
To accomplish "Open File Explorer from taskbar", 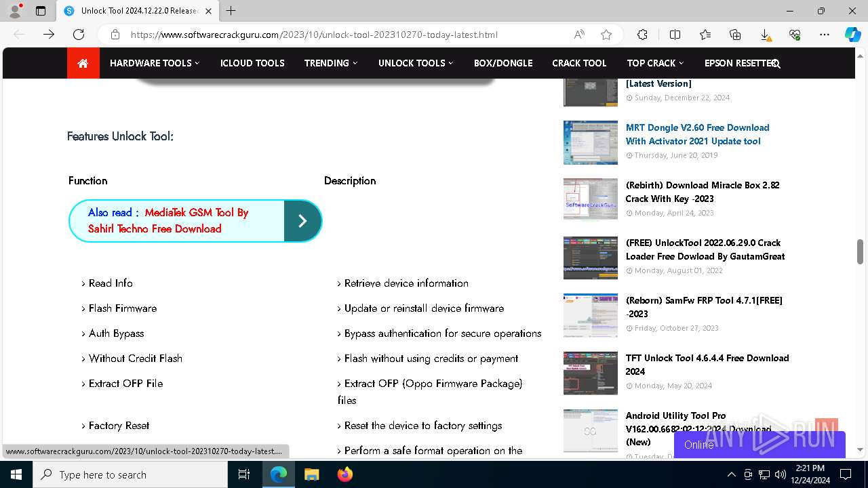I will [x=311, y=474].
